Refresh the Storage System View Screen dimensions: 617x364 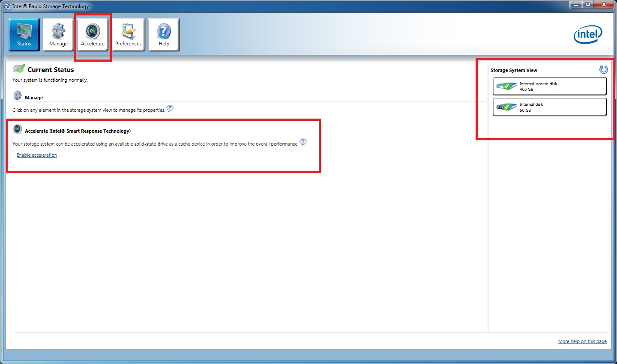(x=603, y=69)
